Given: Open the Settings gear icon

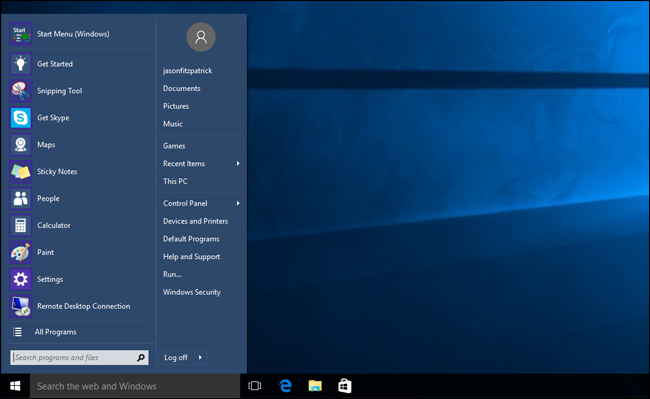Looking at the screenshot, I should [21, 279].
